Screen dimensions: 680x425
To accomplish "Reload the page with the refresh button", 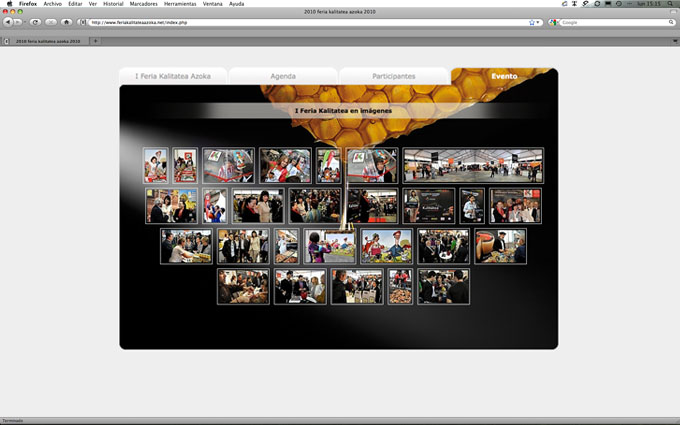I will pyautogui.click(x=35, y=22).
